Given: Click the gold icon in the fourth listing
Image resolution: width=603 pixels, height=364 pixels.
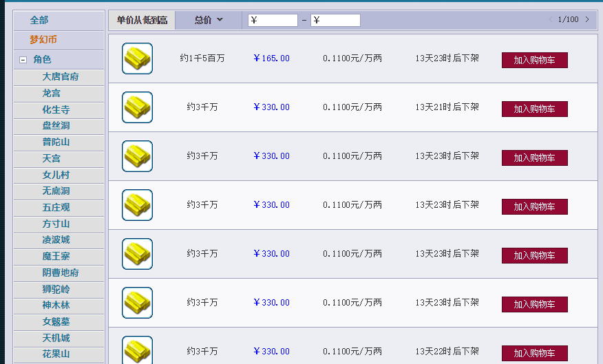Looking at the screenshot, I should tap(137, 205).
